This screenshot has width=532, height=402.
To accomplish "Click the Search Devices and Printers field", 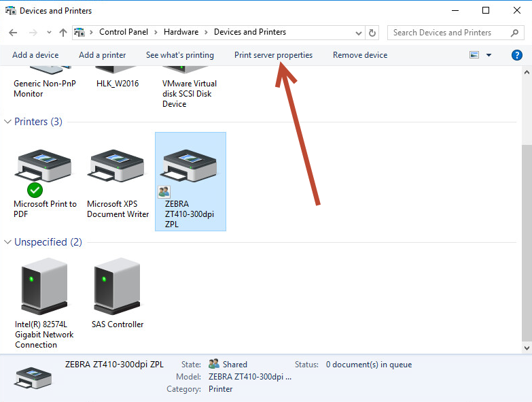I will point(448,33).
